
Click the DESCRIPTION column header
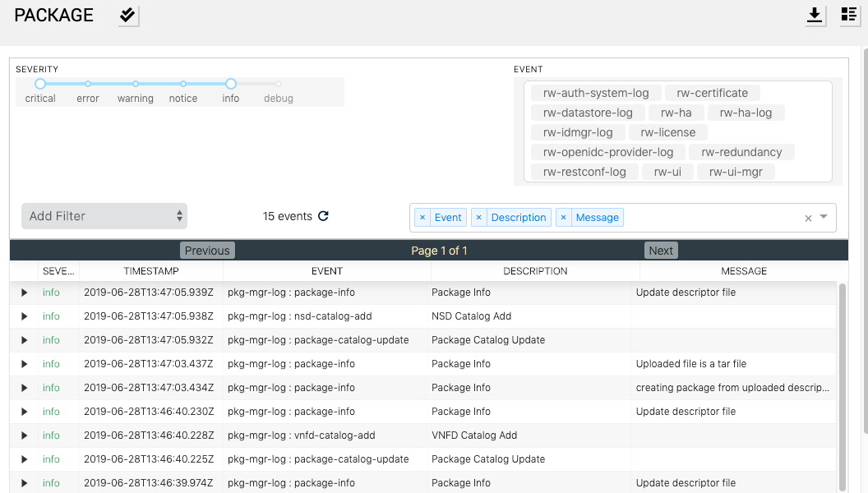[x=535, y=271]
